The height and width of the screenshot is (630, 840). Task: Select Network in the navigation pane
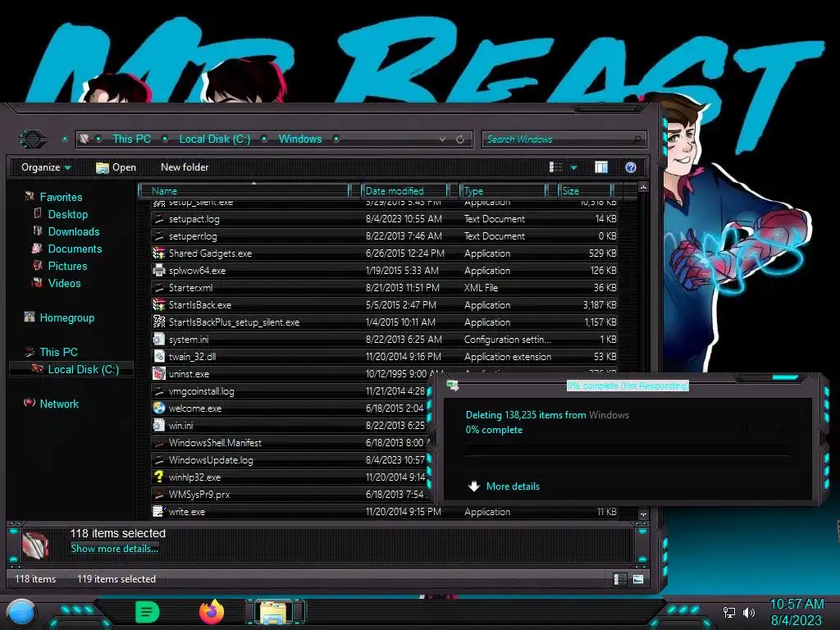coord(59,404)
